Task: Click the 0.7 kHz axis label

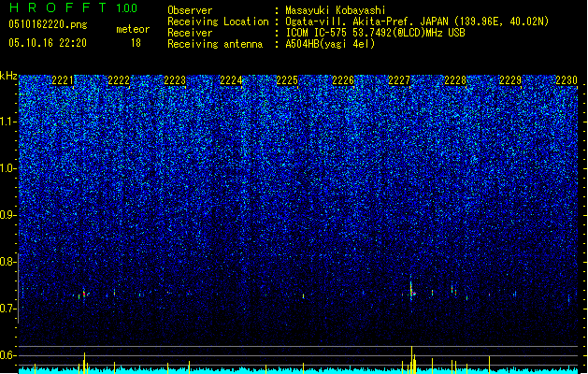Action: 8,309
